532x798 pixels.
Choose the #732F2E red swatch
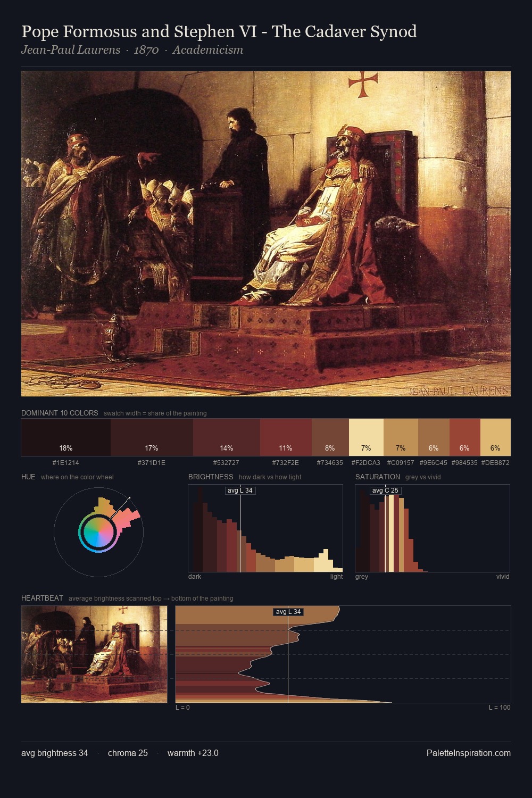click(286, 437)
